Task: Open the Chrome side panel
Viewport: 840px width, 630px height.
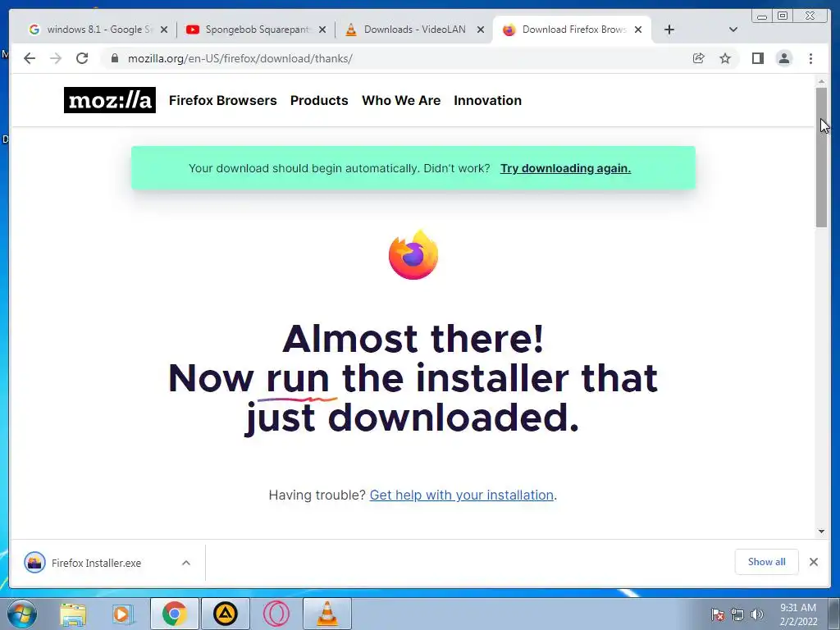Action: tap(757, 58)
